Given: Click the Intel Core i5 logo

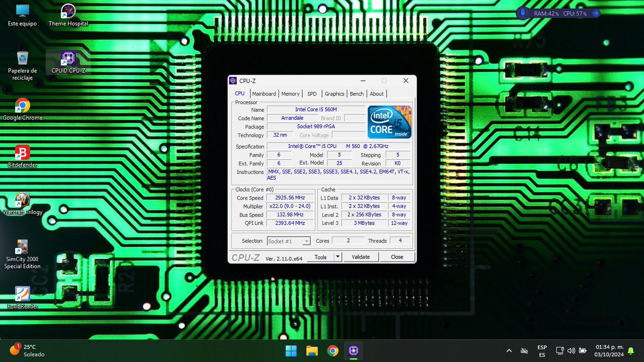Looking at the screenshot, I should (x=390, y=122).
